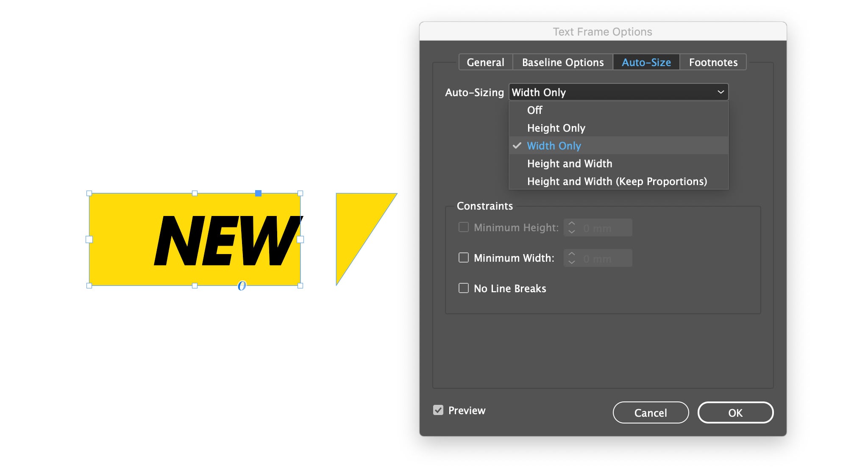Click the Off option in auto-sizing list
The width and height of the screenshot is (868, 476).
tap(534, 110)
